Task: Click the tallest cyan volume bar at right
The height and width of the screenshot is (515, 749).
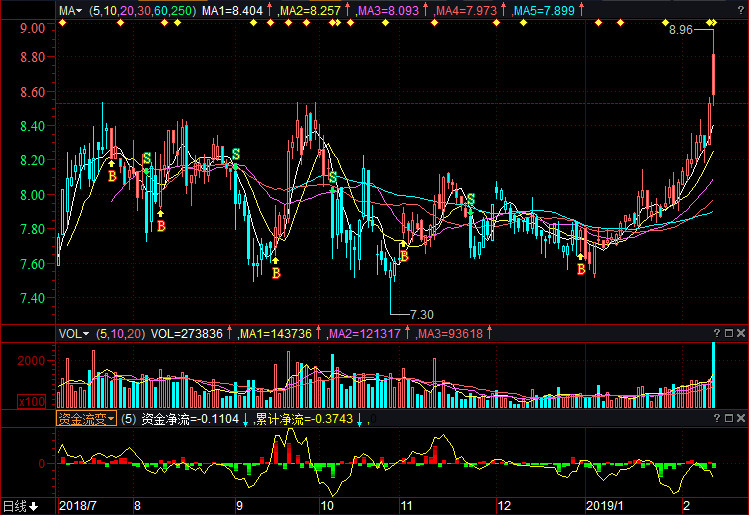Action: point(713,374)
